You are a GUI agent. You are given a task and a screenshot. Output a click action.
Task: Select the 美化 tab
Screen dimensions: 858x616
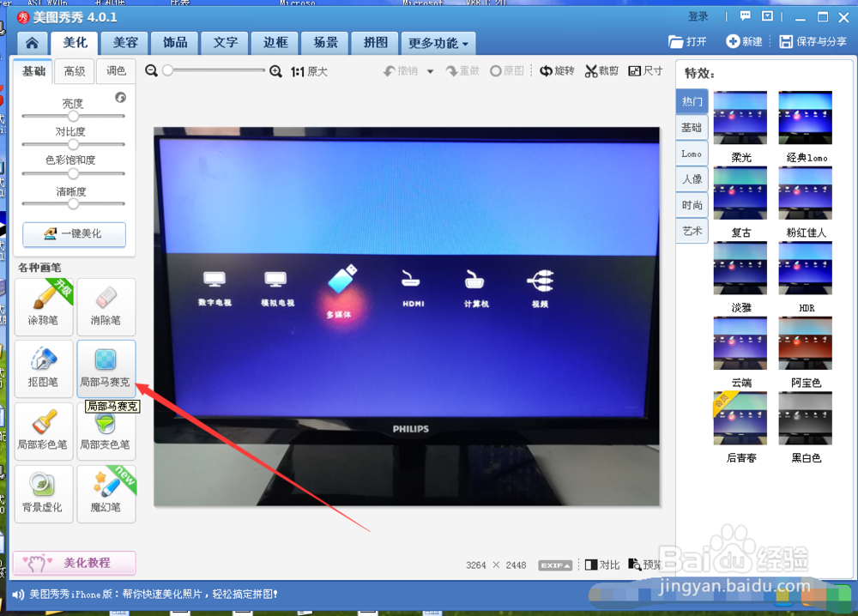click(75, 43)
